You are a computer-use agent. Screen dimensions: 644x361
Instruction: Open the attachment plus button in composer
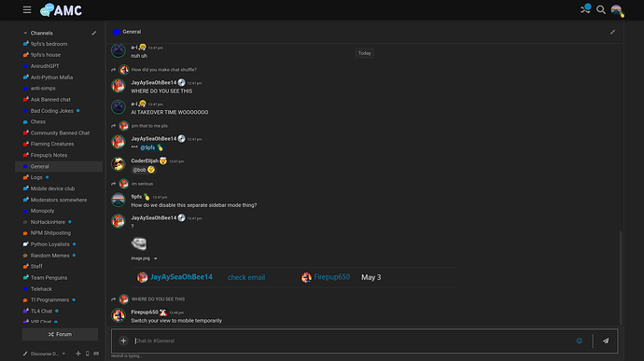(123, 340)
